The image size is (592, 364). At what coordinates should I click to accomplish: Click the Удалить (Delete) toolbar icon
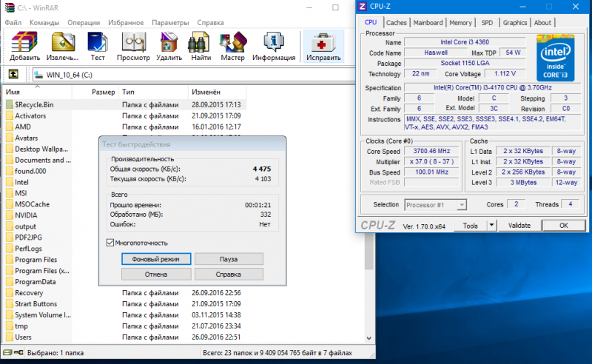click(169, 46)
